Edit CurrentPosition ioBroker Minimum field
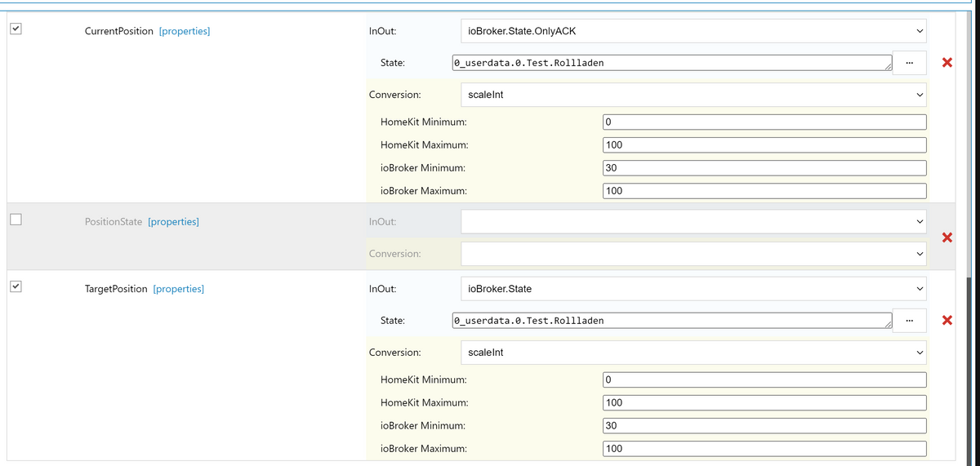The width and height of the screenshot is (980, 466). [x=764, y=168]
